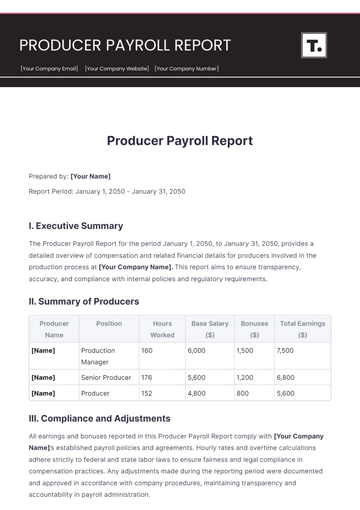Click the Producer position cell in last row
The height and width of the screenshot is (510, 360).
[x=109, y=393]
